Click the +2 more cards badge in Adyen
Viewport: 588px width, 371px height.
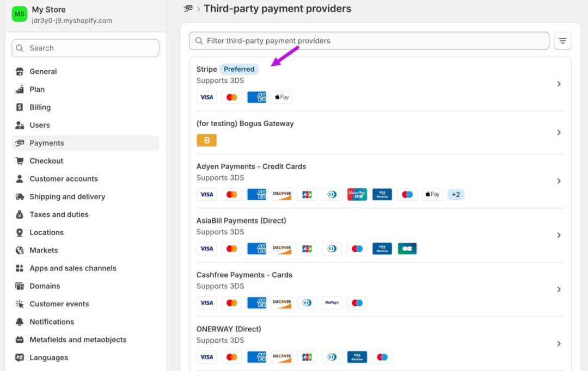tap(456, 195)
